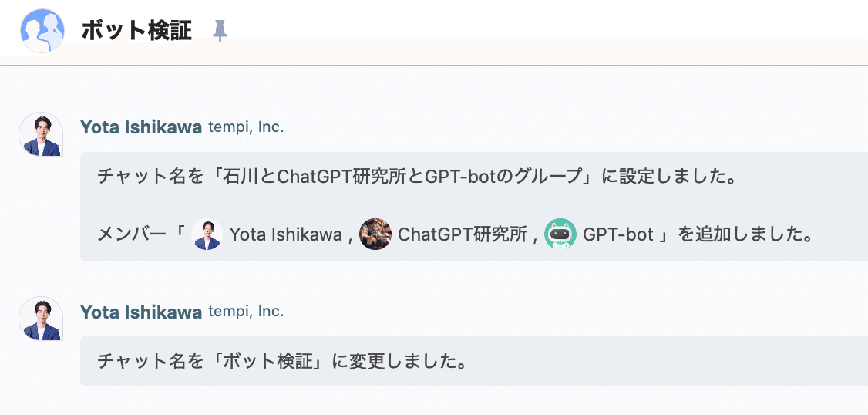Select Yota Ishikawa name in added members line
Screen dimensions: 868x415
pos(285,234)
